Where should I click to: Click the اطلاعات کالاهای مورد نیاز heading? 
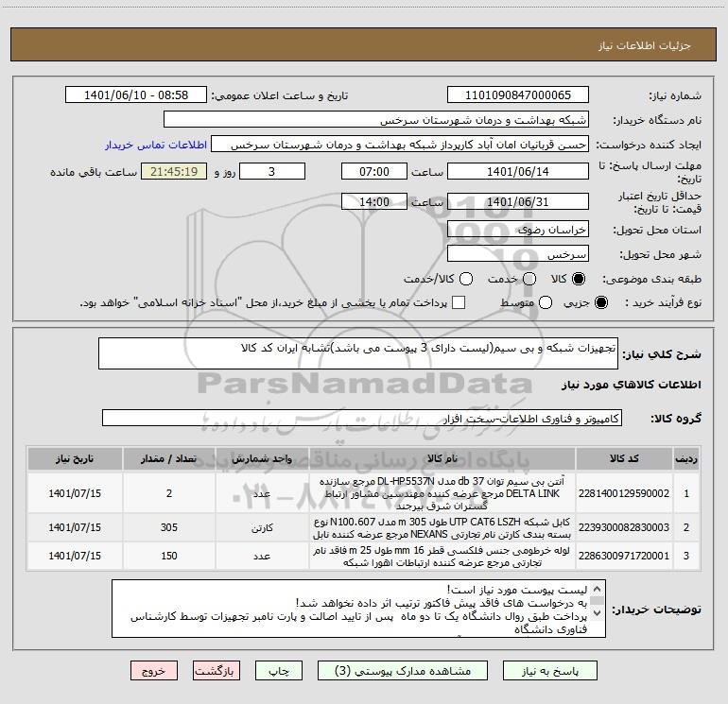tap(631, 385)
